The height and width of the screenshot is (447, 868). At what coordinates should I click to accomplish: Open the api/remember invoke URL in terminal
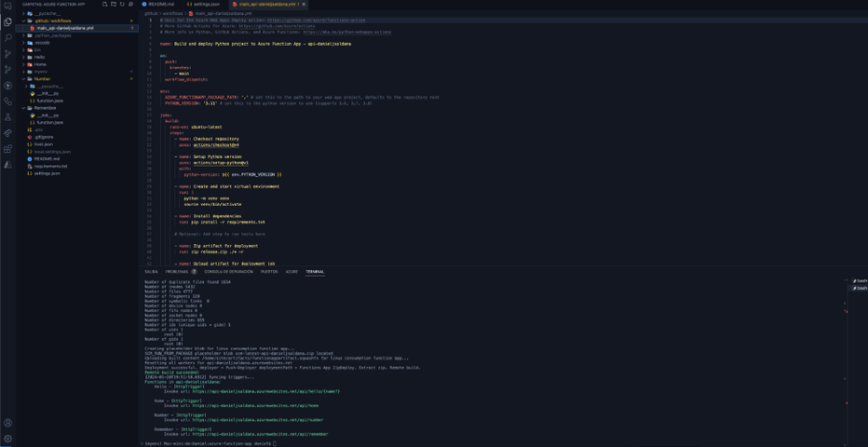click(x=260, y=434)
